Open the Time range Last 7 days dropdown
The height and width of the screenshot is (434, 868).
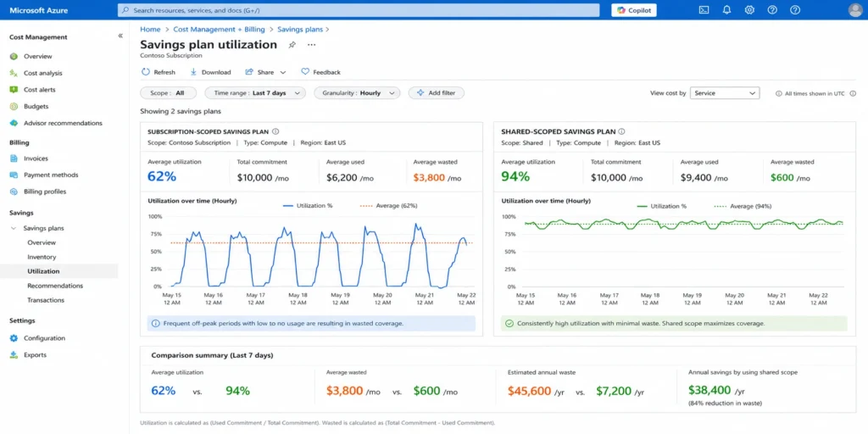click(255, 93)
